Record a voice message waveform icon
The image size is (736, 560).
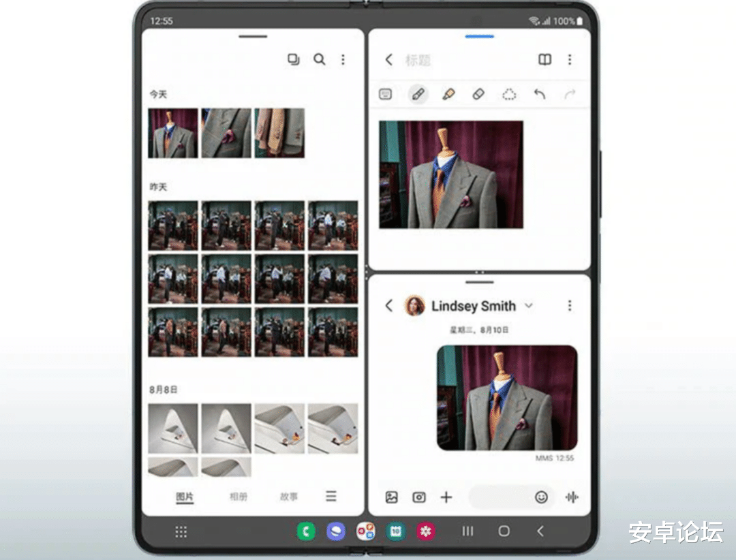572,497
